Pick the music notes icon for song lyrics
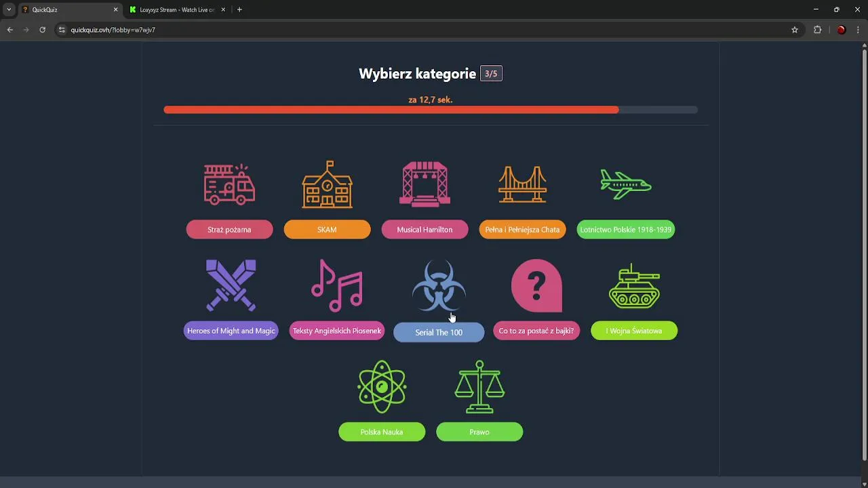Image resolution: width=868 pixels, height=488 pixels. point(337,285)
